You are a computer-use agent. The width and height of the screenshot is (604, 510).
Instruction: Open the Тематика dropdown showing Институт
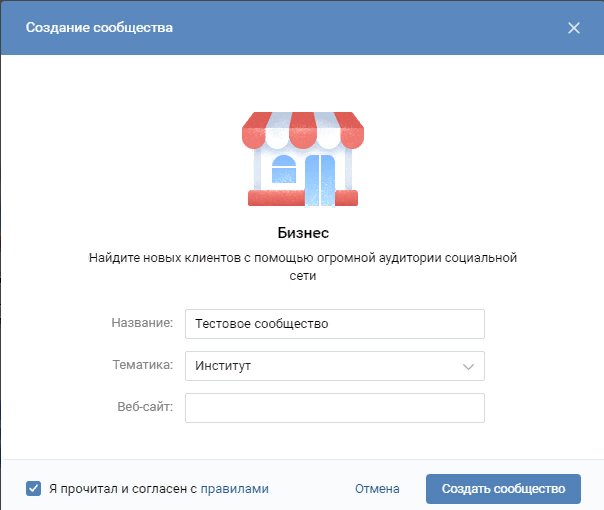(335, 366)
